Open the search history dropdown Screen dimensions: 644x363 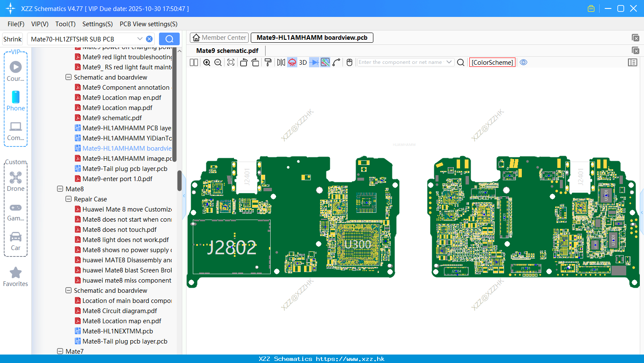point(140,39)
